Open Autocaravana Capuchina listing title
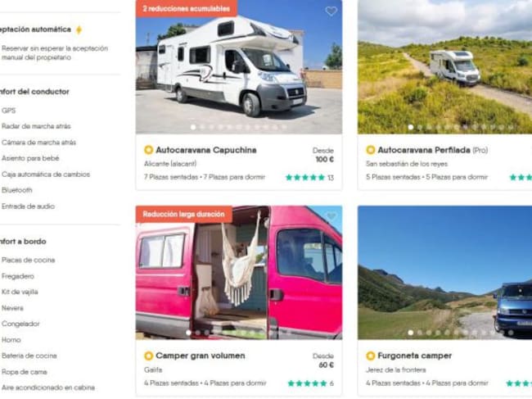Screen dimensions: 532x399 [206, 150]
